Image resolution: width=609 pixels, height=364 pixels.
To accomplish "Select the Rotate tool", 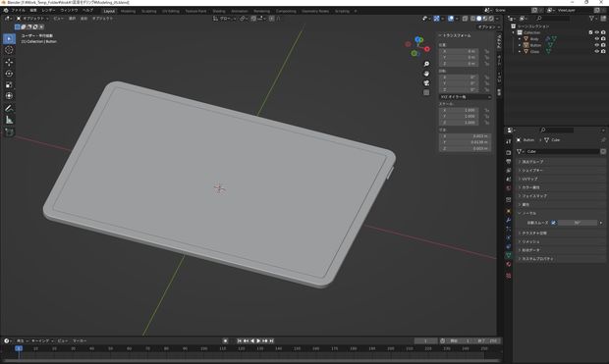I will coord(9,74).
